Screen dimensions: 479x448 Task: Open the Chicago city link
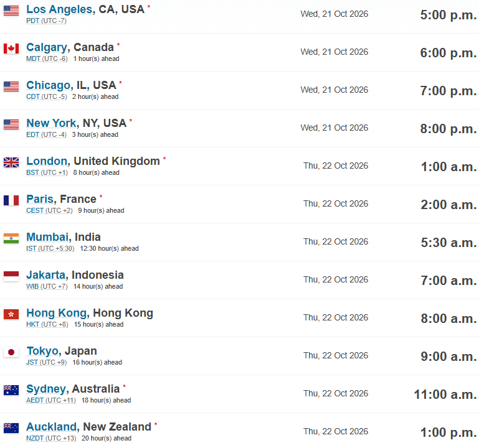tap(48, 85)
